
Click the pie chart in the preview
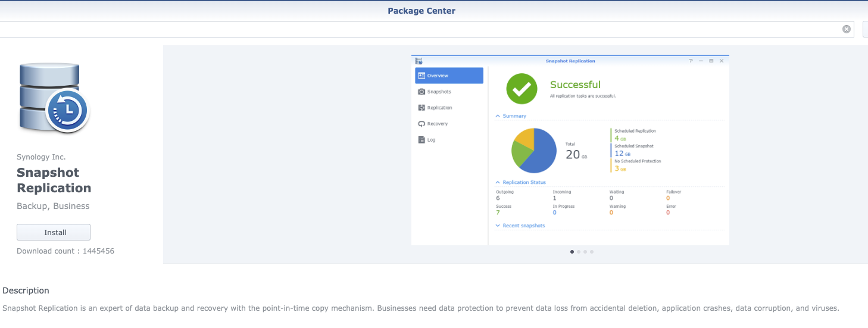pos(534,151)
